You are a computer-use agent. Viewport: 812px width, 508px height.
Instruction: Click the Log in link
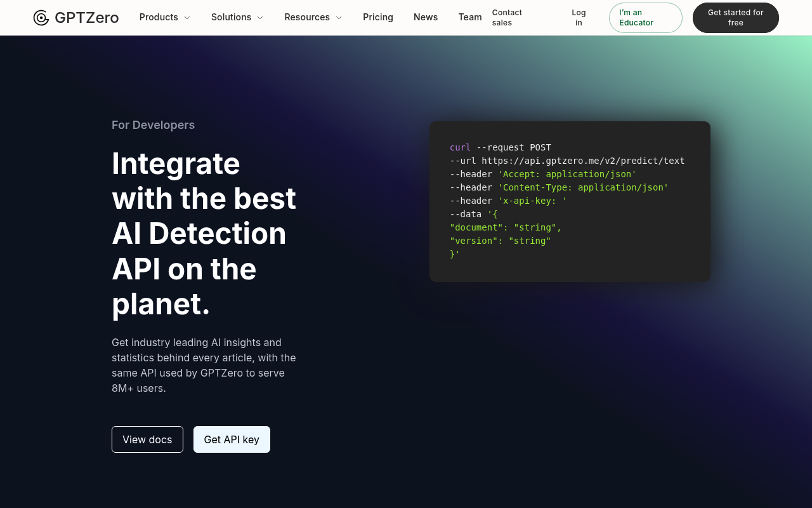579,17
